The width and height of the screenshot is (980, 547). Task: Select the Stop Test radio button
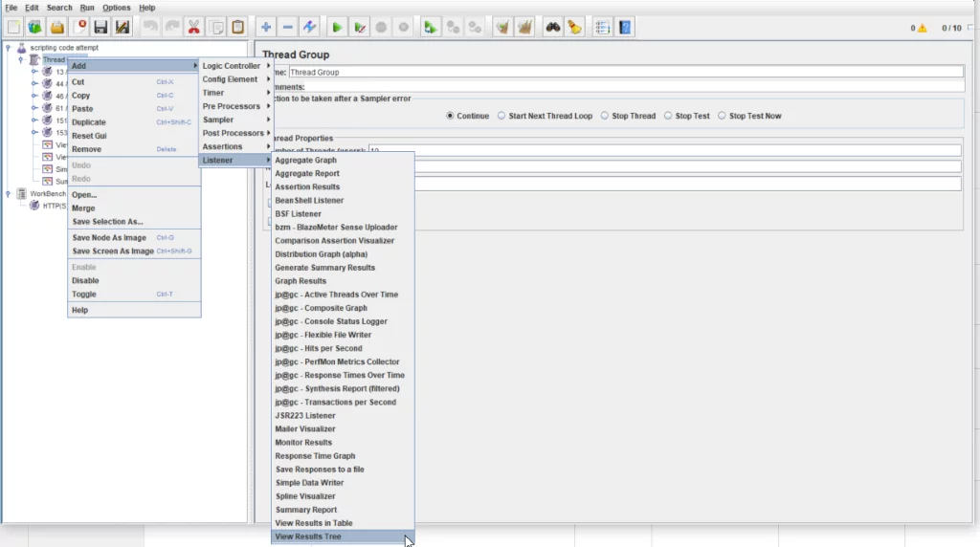click(668, 116)
